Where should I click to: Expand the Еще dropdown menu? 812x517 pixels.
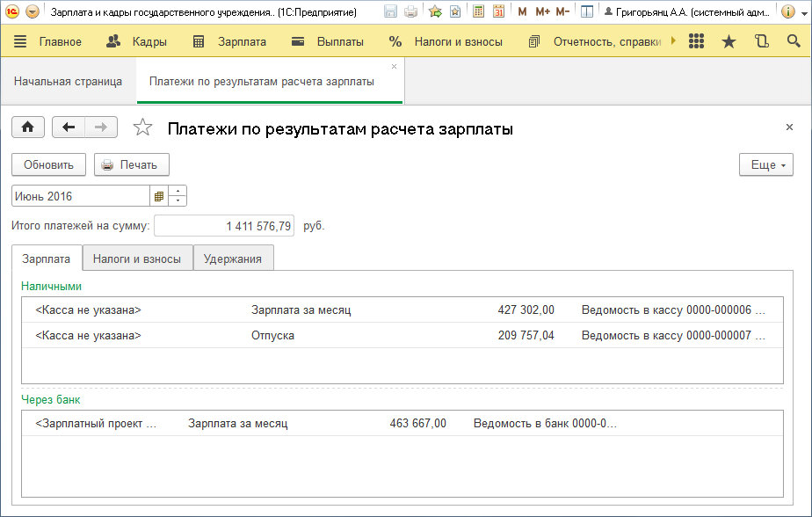pos(766,164)
